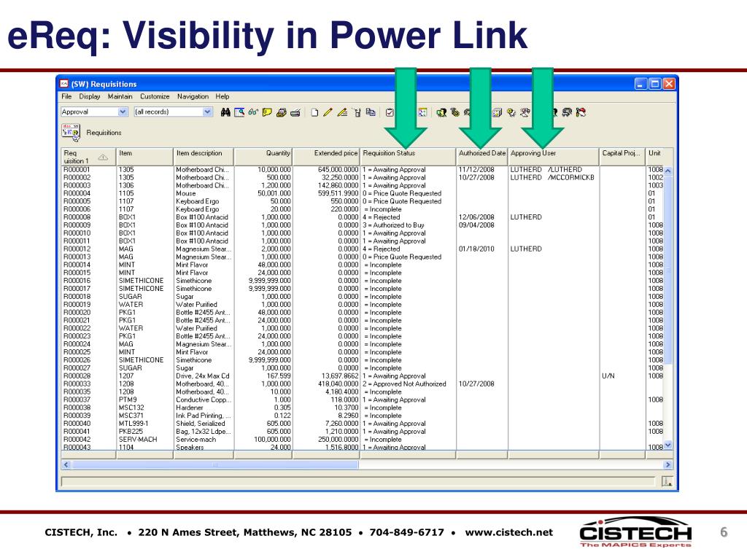Open the Approval view dropdown
The height and width of the screenshot is (560, 747).
click(x=123, y=112)
